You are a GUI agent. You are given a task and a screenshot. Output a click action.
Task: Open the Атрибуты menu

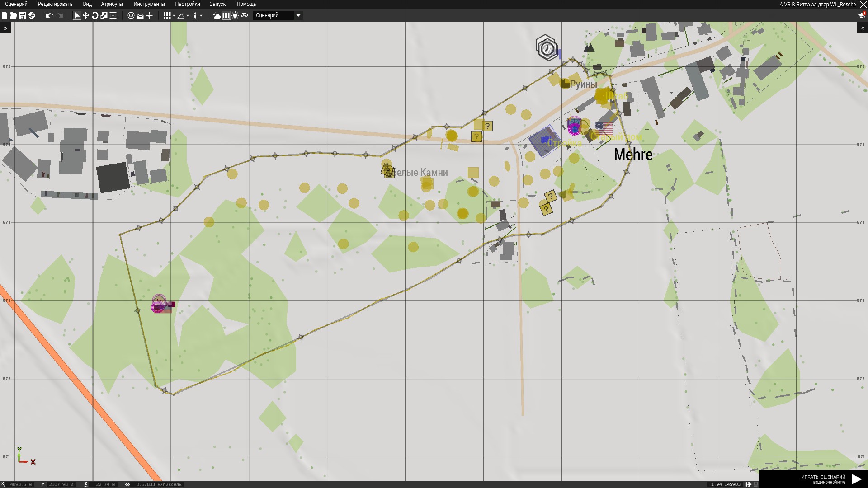(x=112, y=4)
